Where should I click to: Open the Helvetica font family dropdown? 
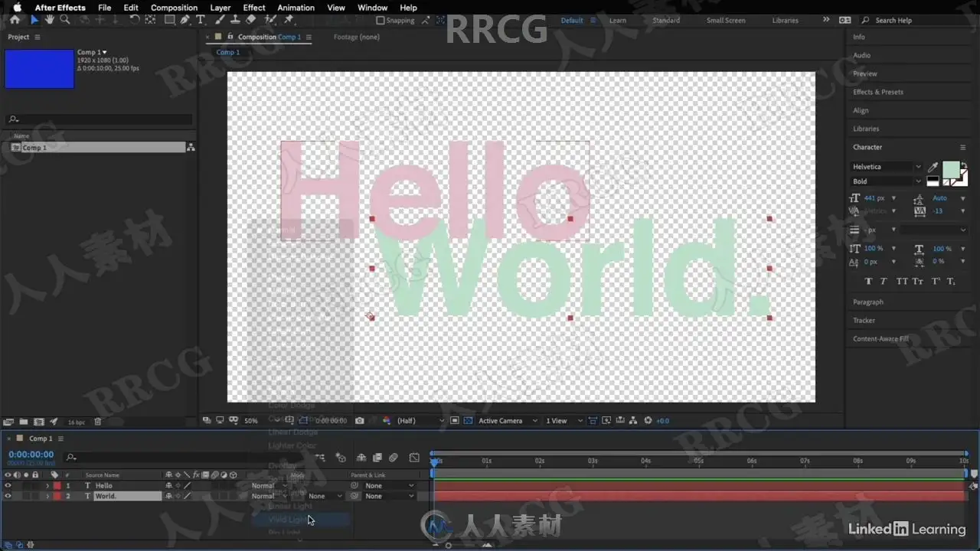pos(887,167)
